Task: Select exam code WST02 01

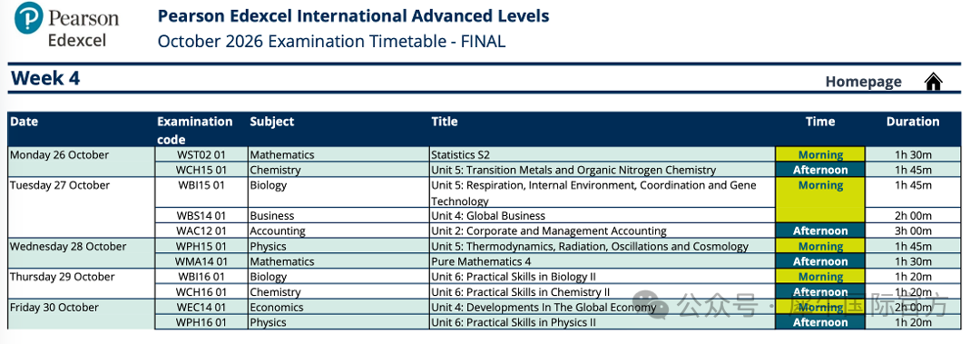Action: [x=201, y=154]
